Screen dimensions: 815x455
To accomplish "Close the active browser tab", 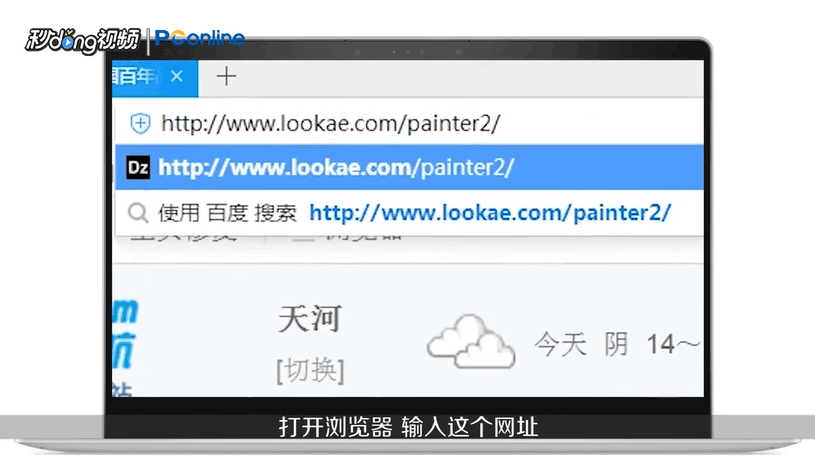I will (177, 76).
